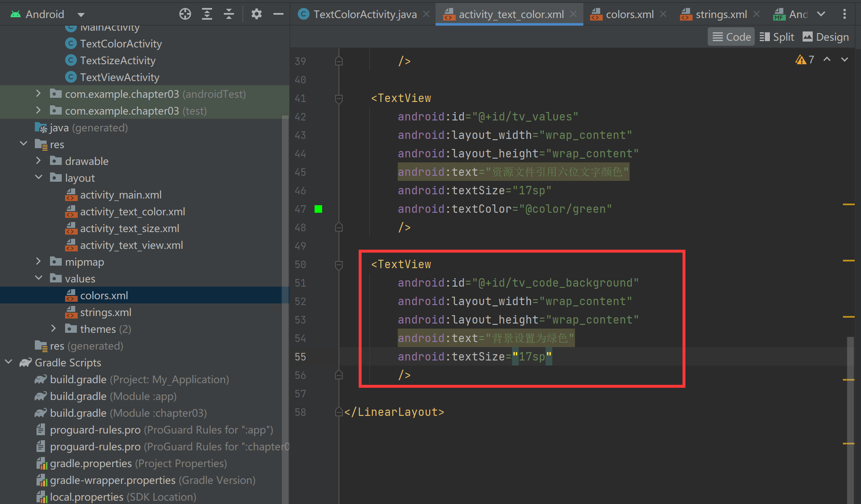Click line number 50 in gutter
Image resolution: width=861 pixels, height=504 pixels.
300,264
